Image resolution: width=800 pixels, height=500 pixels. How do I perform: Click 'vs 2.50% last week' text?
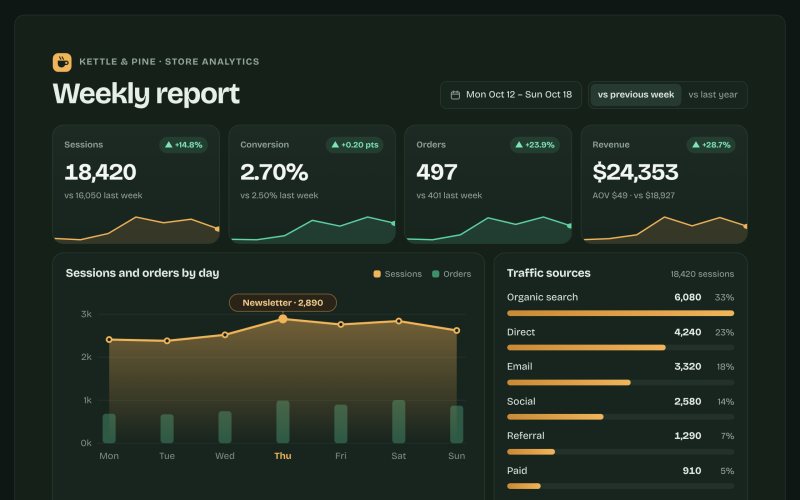[279, 195]
